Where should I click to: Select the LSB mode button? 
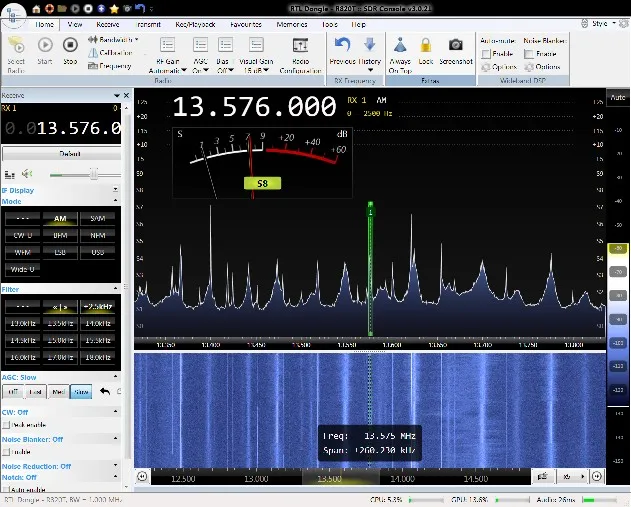point(60,252)
